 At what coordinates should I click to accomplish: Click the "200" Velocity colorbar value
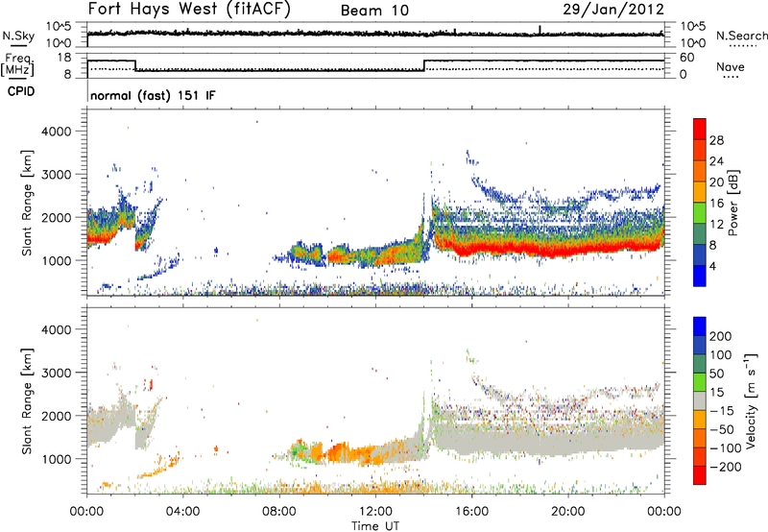[721, 336]
